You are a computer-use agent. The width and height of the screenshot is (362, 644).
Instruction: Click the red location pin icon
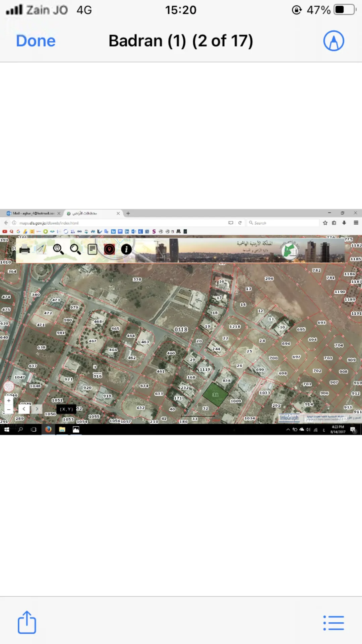click(109, 249)
